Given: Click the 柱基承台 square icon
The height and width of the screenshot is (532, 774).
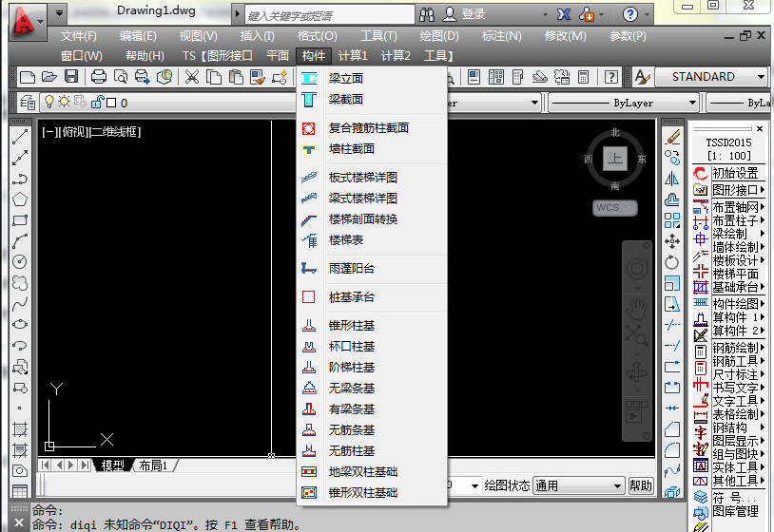Looking at the screenshot, I should tap(308, 297).
